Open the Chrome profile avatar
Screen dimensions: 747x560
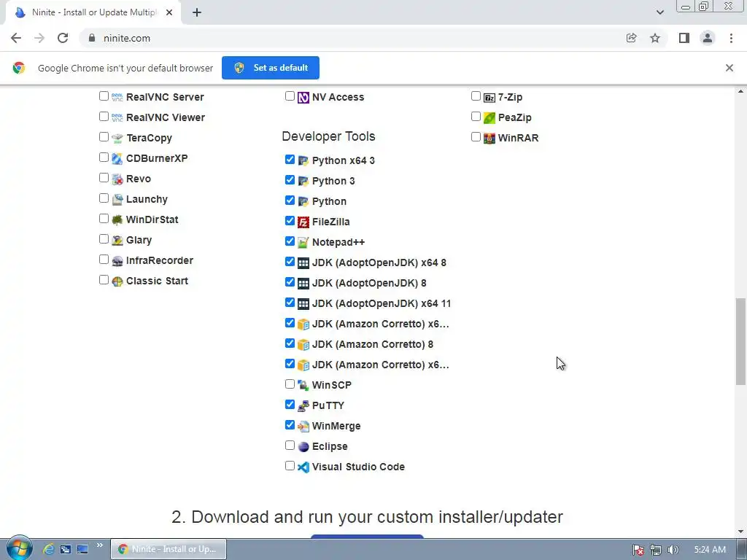pyautogui.click(x=708, y=38)
